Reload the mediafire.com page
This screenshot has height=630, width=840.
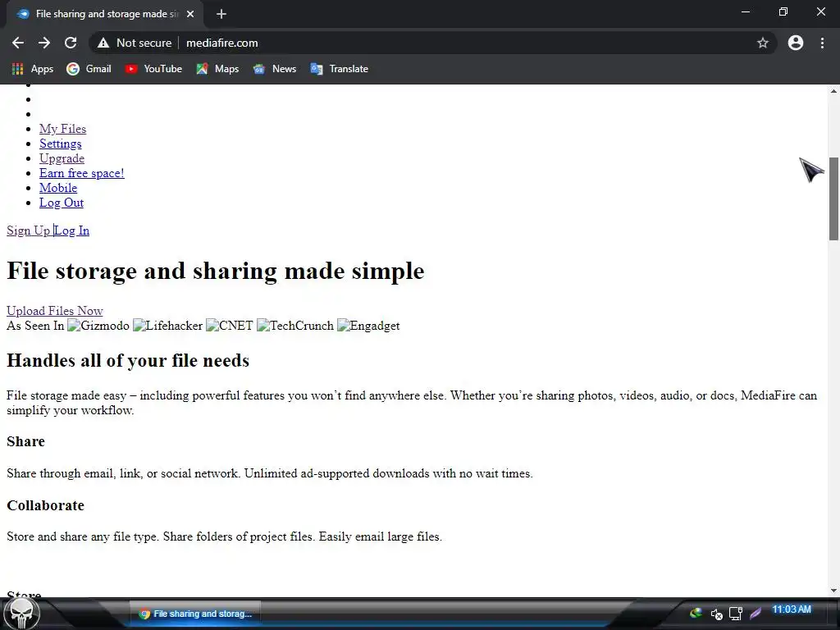point(71,43)
